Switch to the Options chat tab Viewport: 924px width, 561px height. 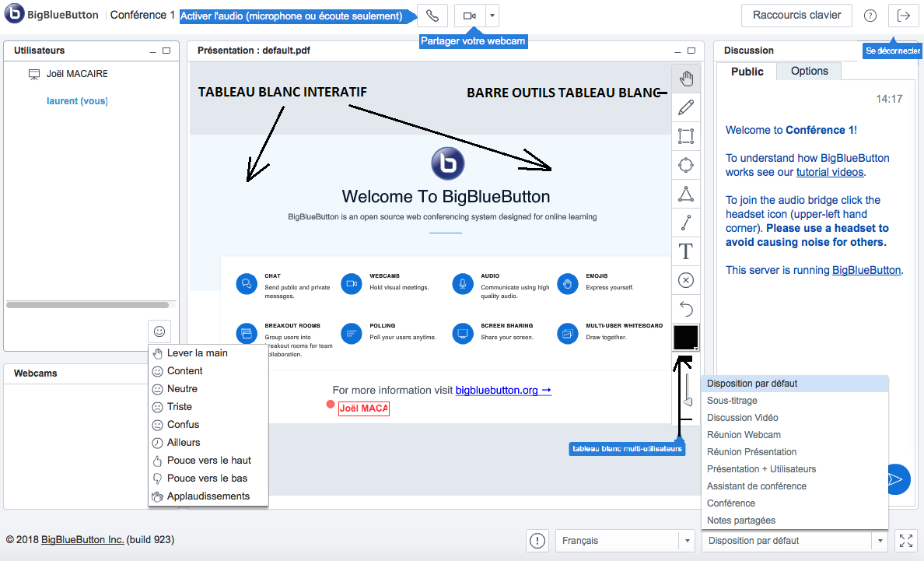pyautogui.click(x=809, y=72)
